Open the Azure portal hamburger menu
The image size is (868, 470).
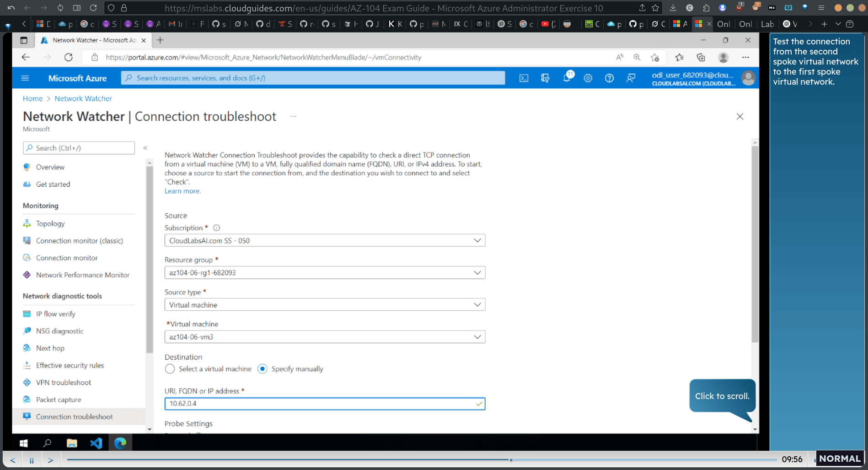click(25, 78)
